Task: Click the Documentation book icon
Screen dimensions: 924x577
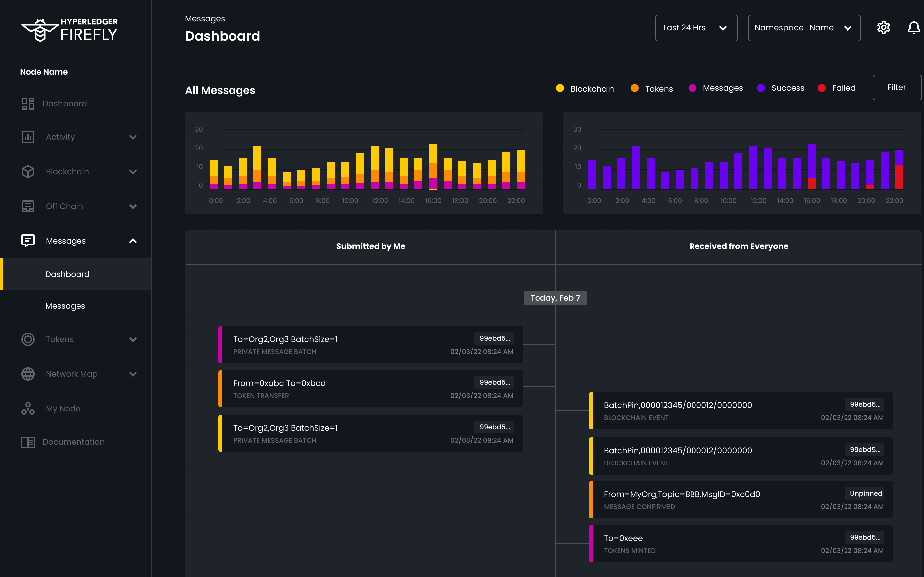Action: tap(28, 442)
